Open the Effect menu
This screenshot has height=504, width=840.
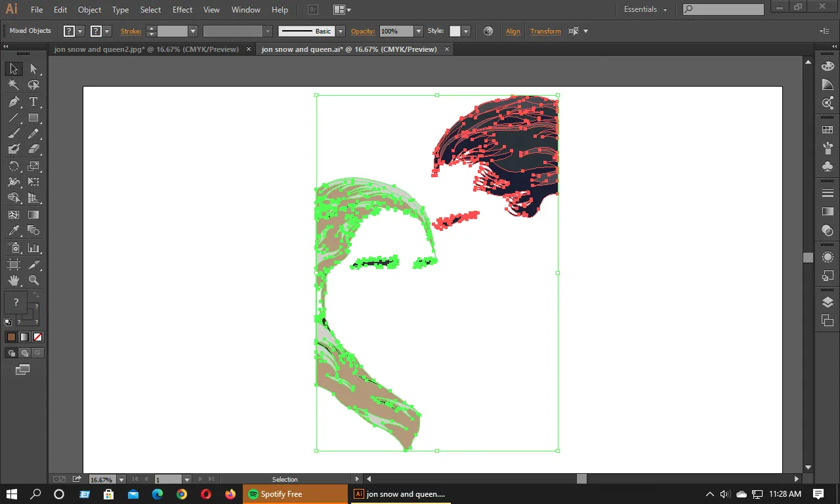pyautogui.click(x=182, y=10)
